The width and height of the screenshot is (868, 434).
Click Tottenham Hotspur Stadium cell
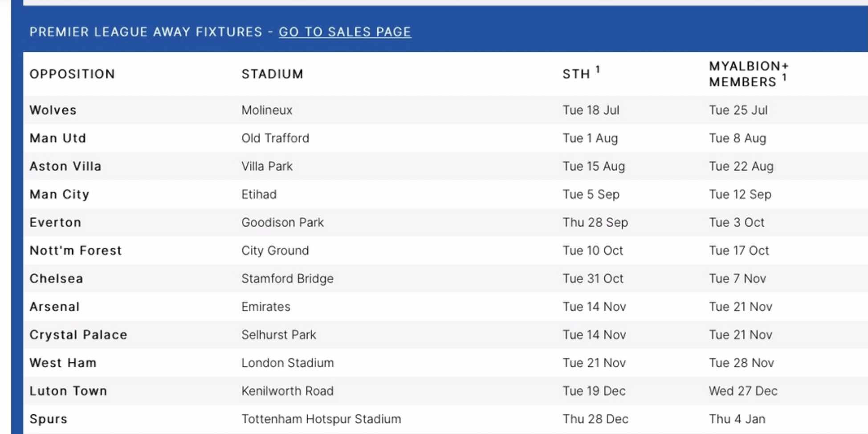click(x=321, y=419)
